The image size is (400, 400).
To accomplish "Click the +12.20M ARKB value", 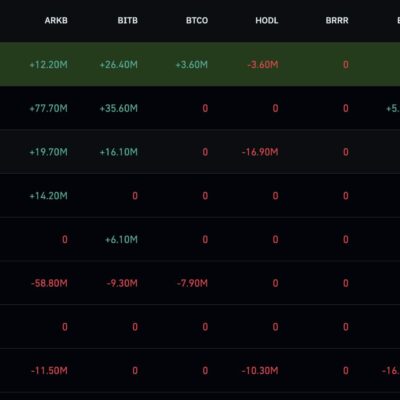I will click(x=49, y=65).
